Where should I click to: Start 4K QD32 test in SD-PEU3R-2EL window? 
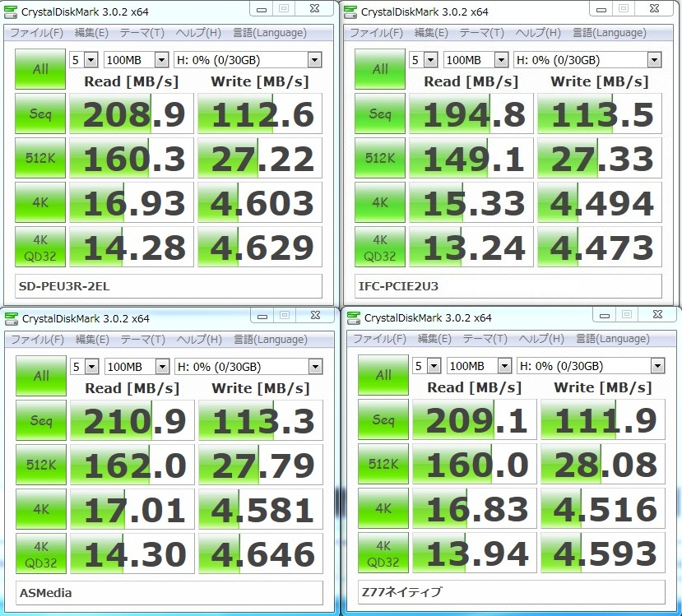tap(40, 247)
